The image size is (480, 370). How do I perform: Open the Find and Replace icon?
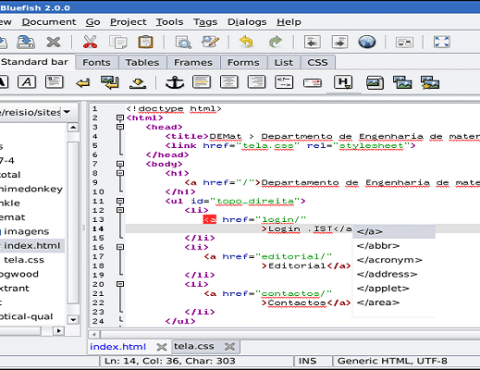pyautogui.click(x=211, y=42)
